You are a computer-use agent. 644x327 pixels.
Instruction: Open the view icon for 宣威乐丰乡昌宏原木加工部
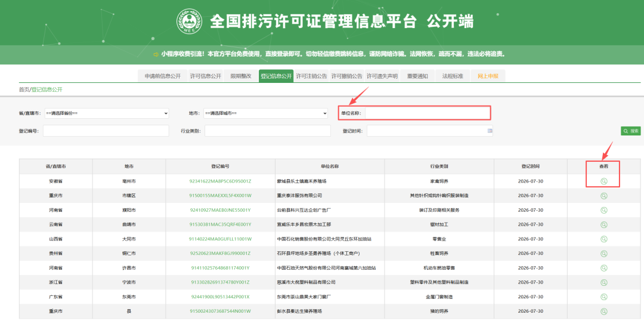click(603, 225)
